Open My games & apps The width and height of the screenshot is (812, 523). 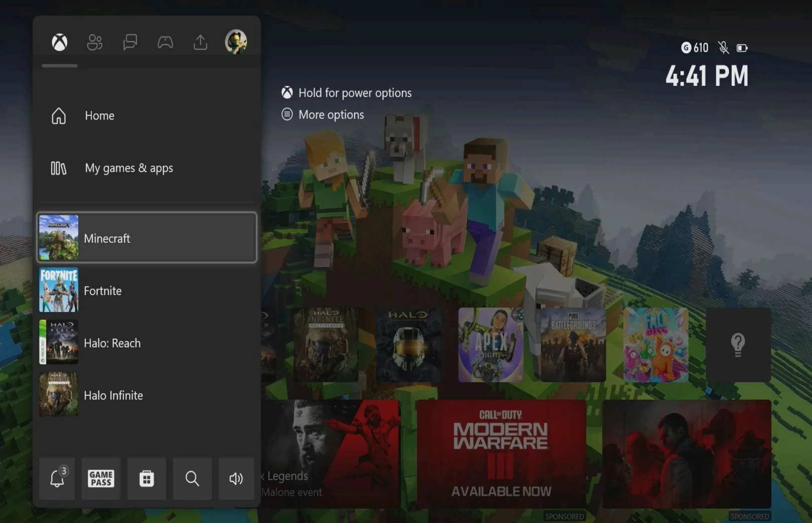point(147,168)
